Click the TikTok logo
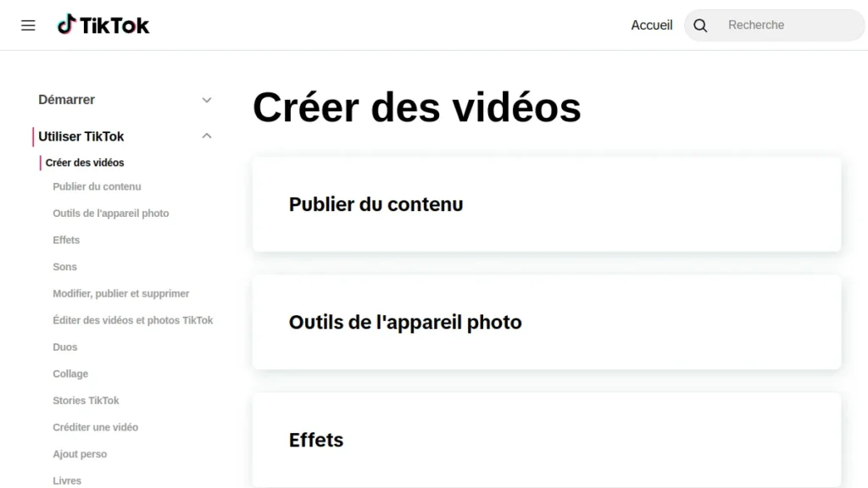The height and width of the screenshot is (488, 868). [x=103, y=25]
